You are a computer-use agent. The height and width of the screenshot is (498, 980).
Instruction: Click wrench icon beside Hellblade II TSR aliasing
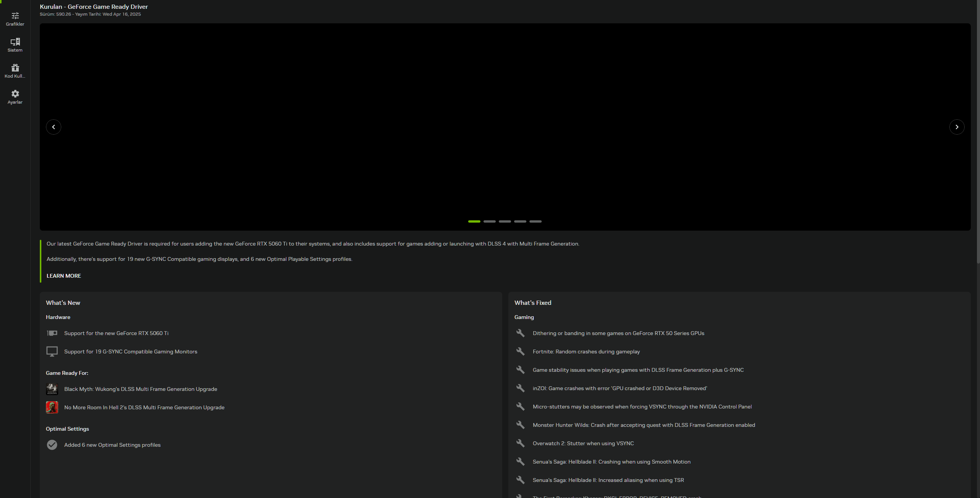(520, 480)
